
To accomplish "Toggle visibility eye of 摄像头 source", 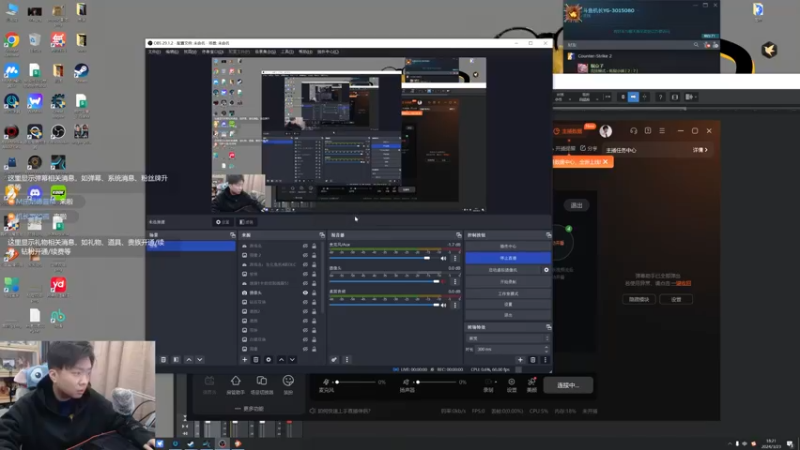I will [x=305, y=293].
